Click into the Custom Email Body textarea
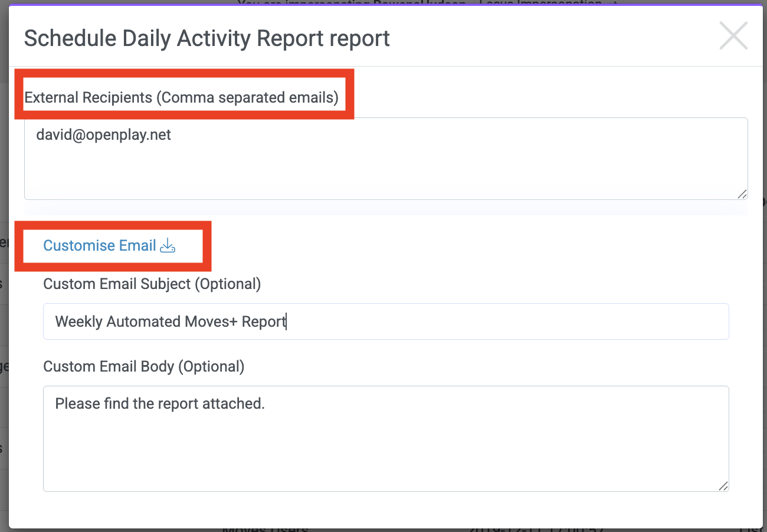Viewport: 767px width, 532px height. 386,439
